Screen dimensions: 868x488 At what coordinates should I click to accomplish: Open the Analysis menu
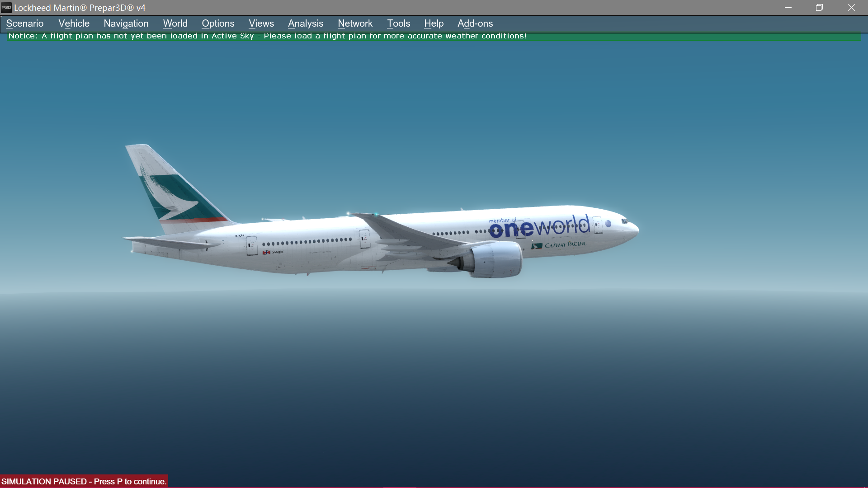point(306,23)
